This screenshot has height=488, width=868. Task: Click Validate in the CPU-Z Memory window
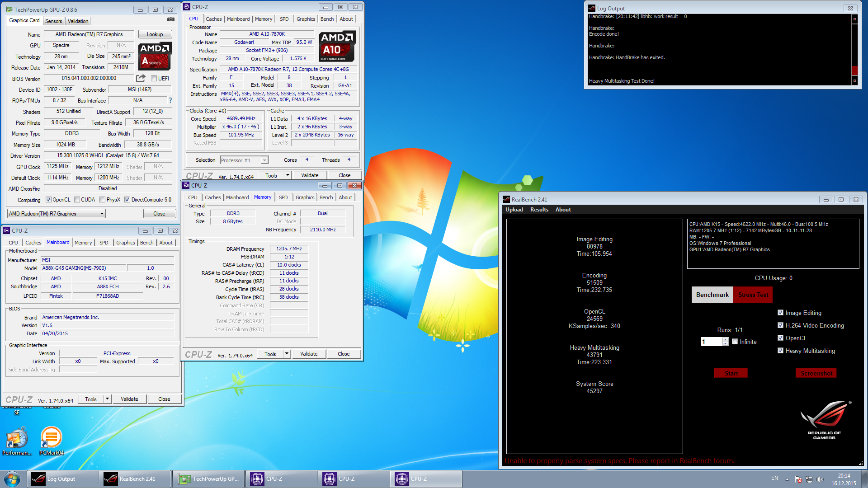click(x=309, y=354)
